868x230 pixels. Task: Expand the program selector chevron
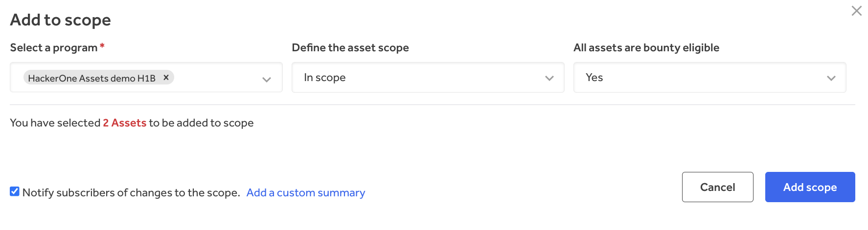pos(267,79)
